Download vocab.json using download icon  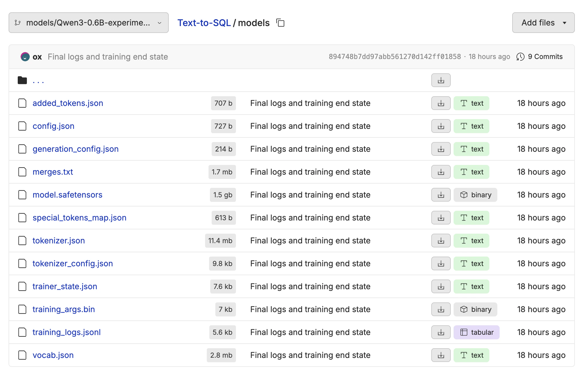pyautogui.click(x=441, y=355)
